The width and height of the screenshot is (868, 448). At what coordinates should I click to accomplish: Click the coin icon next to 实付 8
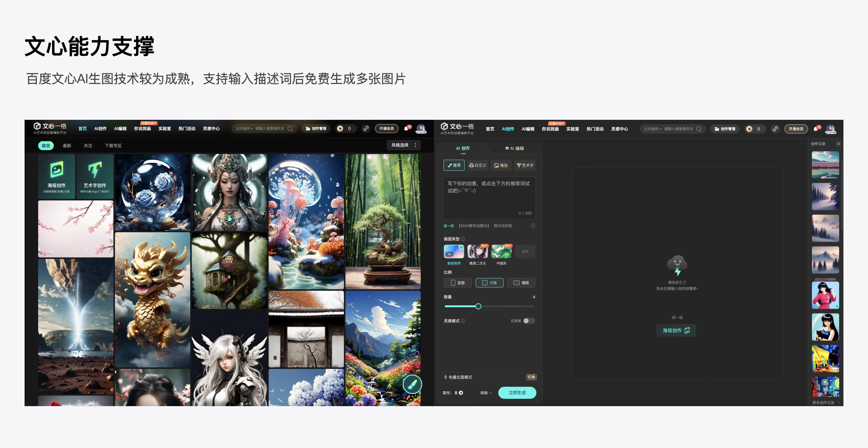tap(461, 393)
